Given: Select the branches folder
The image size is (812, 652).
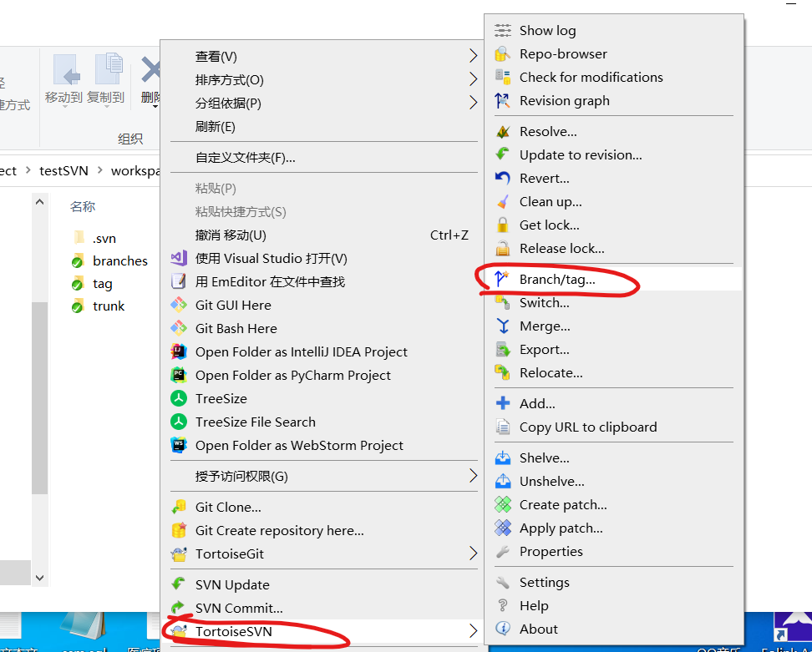Looking at the screenshot, I should click(x=109, y=260).
